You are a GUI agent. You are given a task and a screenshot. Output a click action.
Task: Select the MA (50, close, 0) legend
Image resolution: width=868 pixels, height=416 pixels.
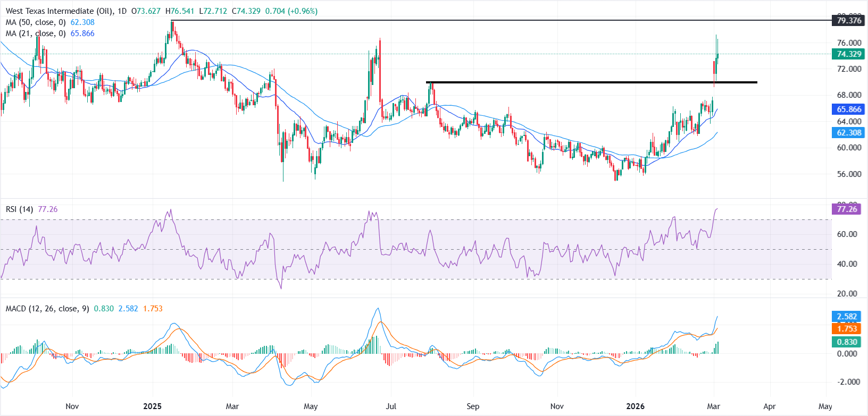[x=36, y=22]
